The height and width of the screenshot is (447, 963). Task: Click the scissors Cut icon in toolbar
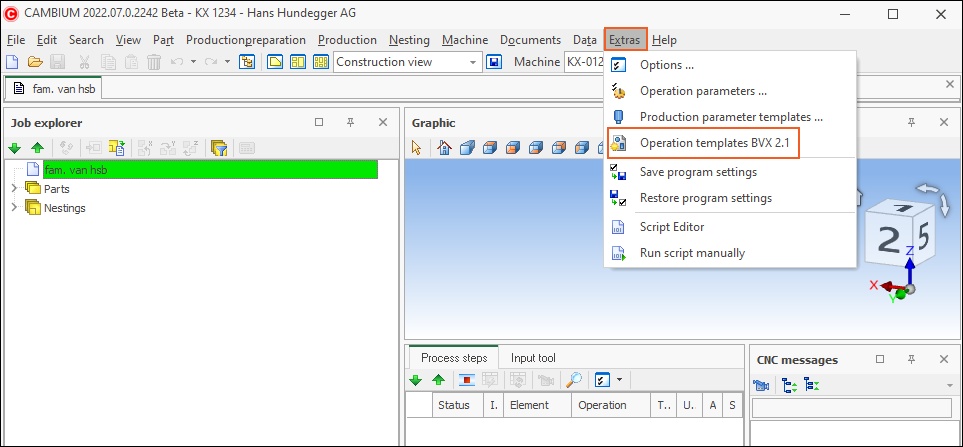tap(84, 62)
